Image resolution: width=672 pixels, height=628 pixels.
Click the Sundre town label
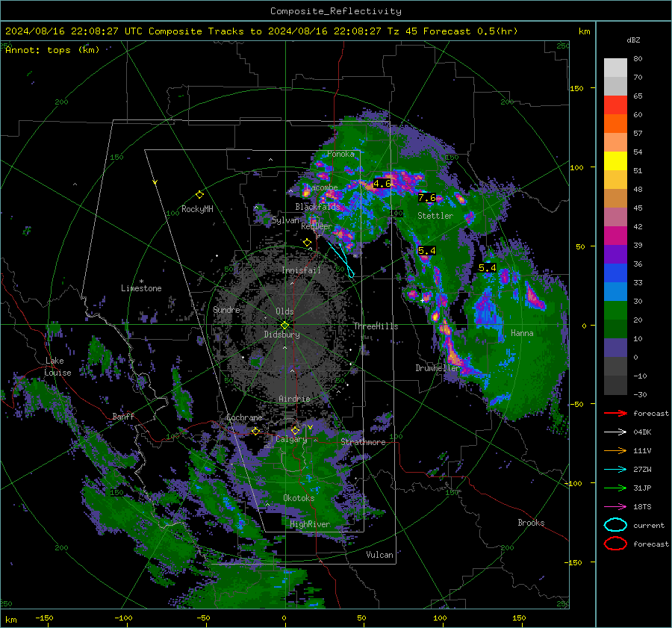(226, 309)
